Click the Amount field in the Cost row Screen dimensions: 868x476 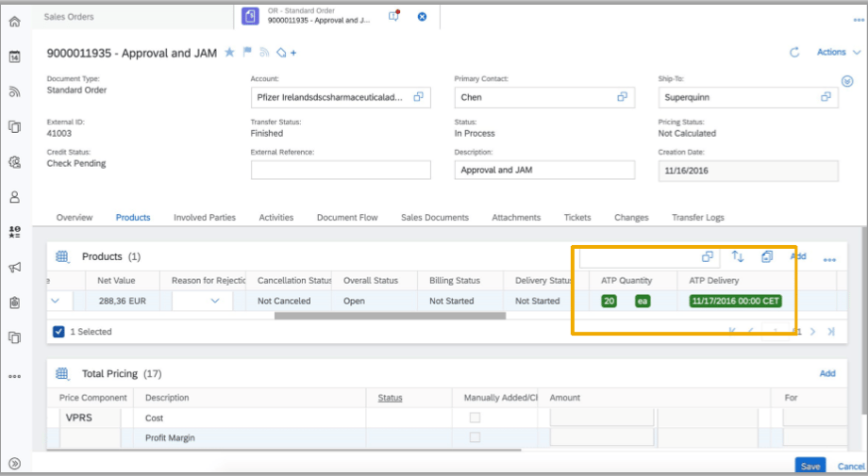[x=602, y=418]
